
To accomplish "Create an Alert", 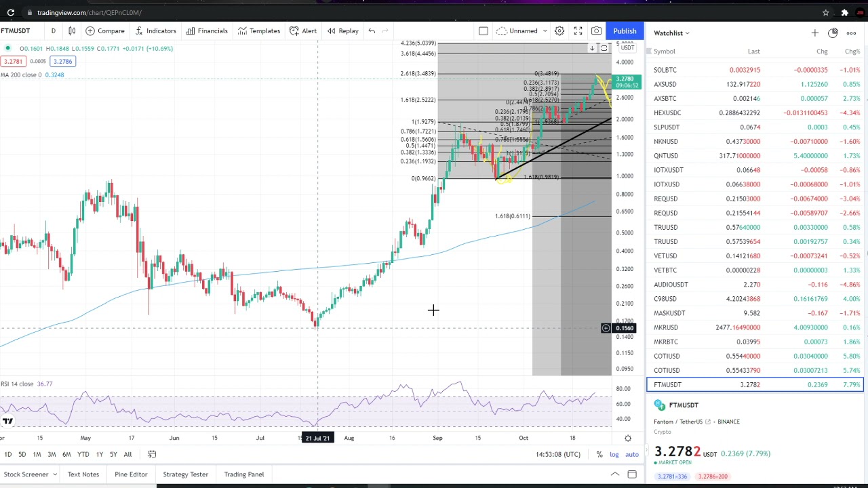I will 303,30.
